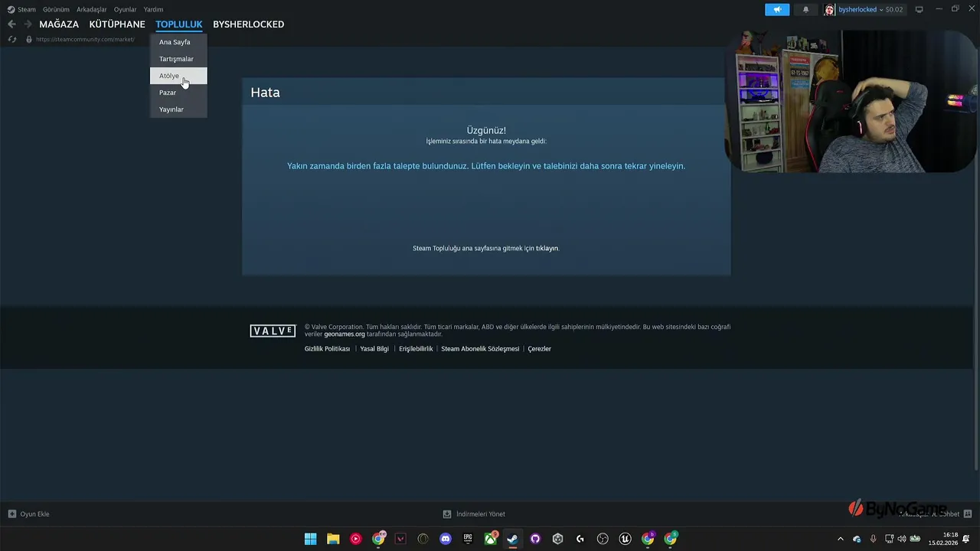Open the Görünüm menu
The width and height of the screenshot is (980, 551).
click(56, 9)
